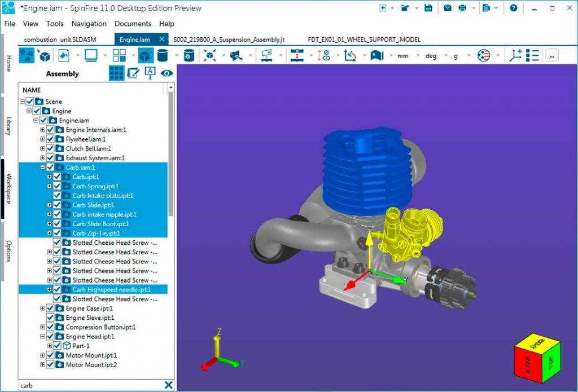Click the monitor display mode icon
This screenshot has width=578, height=392.
coord(91,56)
